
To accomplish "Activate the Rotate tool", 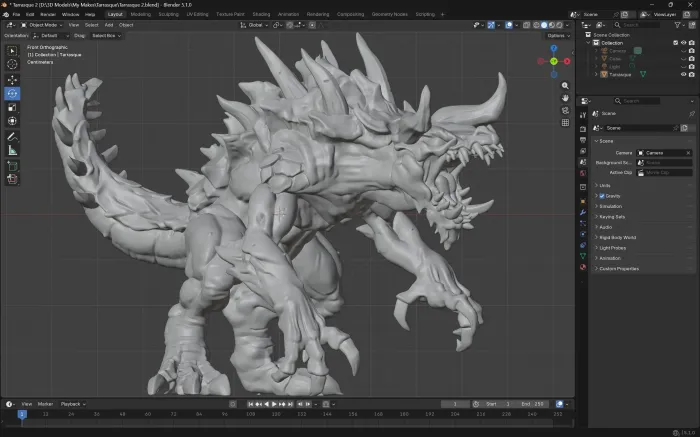I will [12, 94].
